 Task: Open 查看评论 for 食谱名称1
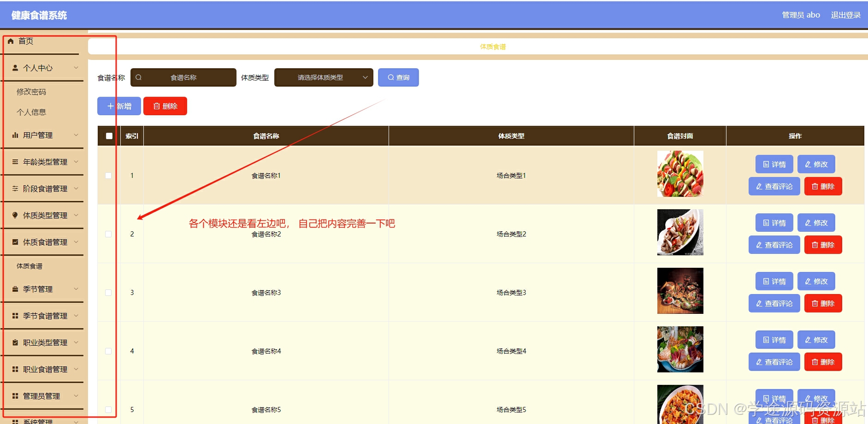(x=774, y=186)
